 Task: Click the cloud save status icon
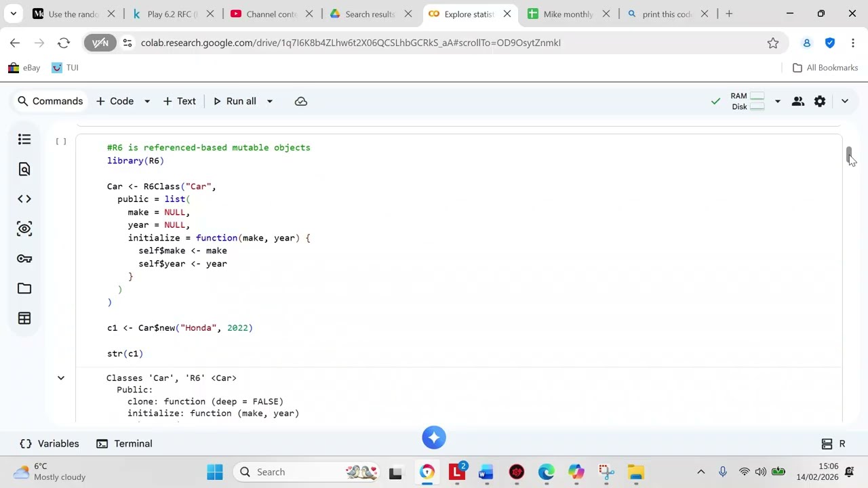click(x=301, y=101)
